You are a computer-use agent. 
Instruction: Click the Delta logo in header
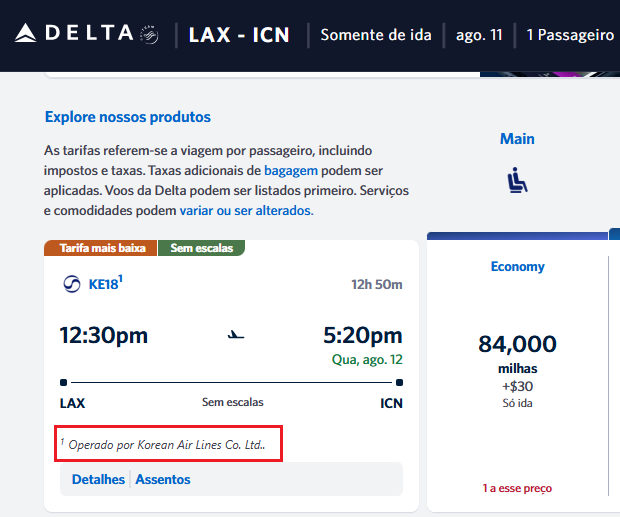(x=74, y=34)
